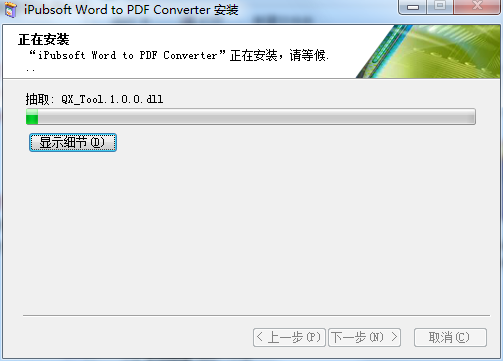Click the installer icon in title bar
The image size is (503, 361).
pos(11,9)
